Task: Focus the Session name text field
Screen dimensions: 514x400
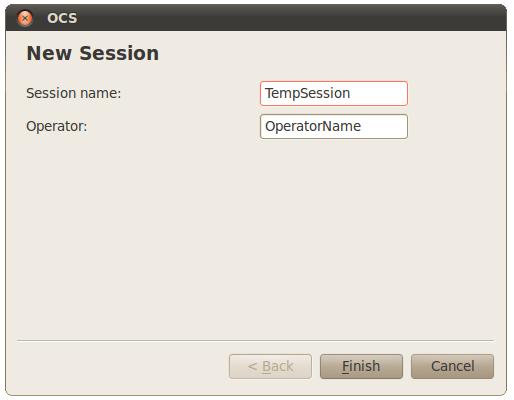Action: 334,93
